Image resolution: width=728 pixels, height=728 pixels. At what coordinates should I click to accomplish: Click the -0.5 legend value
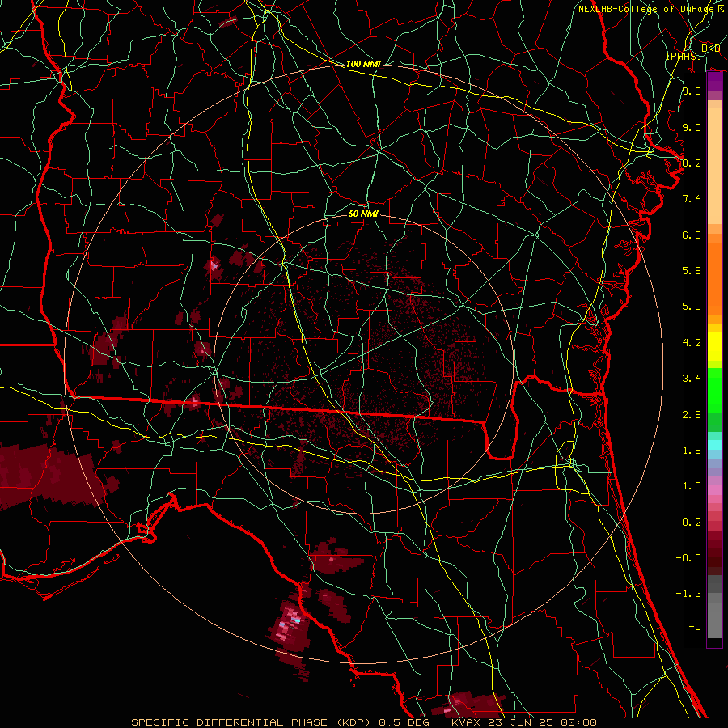pos(688,557)
